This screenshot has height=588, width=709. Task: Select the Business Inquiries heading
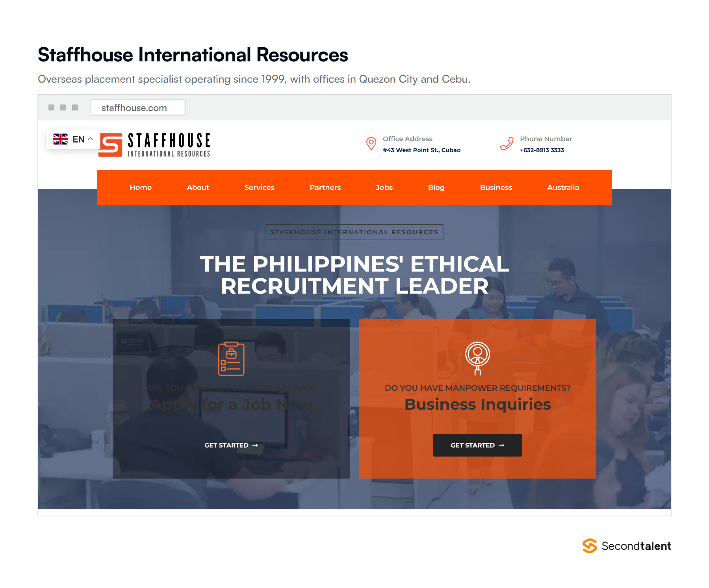pyautogui.click(x=477, y=404)
